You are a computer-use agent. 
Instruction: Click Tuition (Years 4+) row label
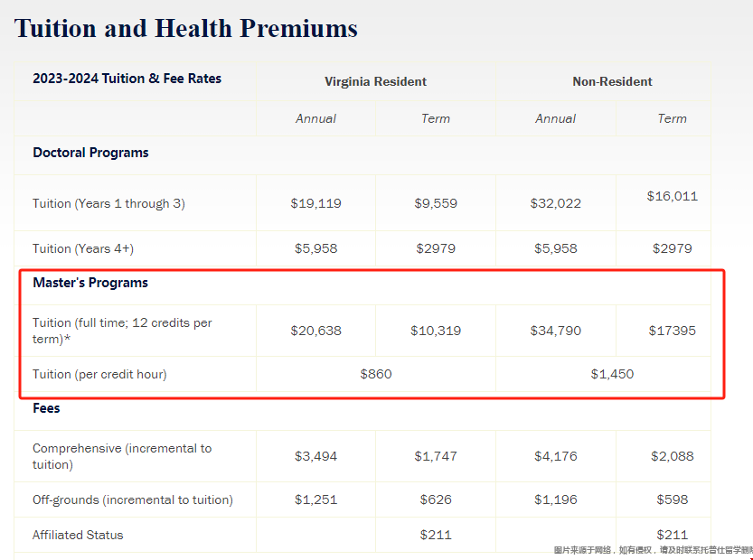(x=83, y=248)
